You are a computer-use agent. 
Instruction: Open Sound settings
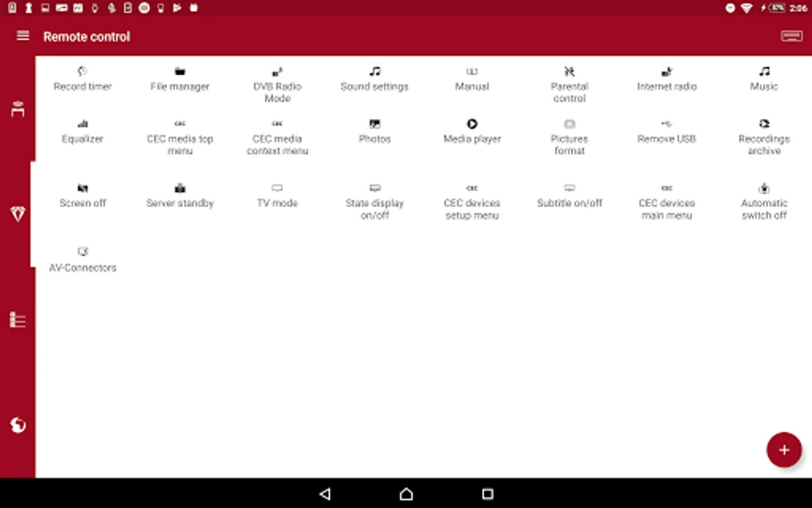(x=374, y=79)
